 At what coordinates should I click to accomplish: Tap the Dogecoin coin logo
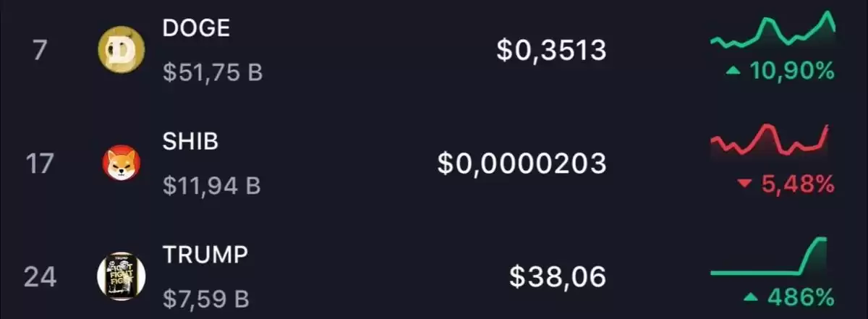(x=121, y=51)
